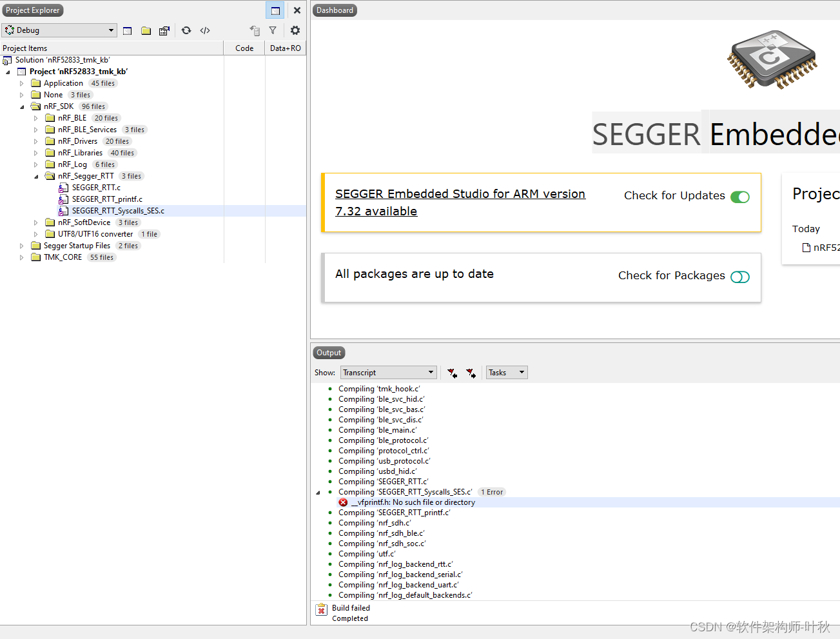The width and height of the screenshot is (840, 639).
Task: Click the grayed document revert icon
Action: [255, 30]
